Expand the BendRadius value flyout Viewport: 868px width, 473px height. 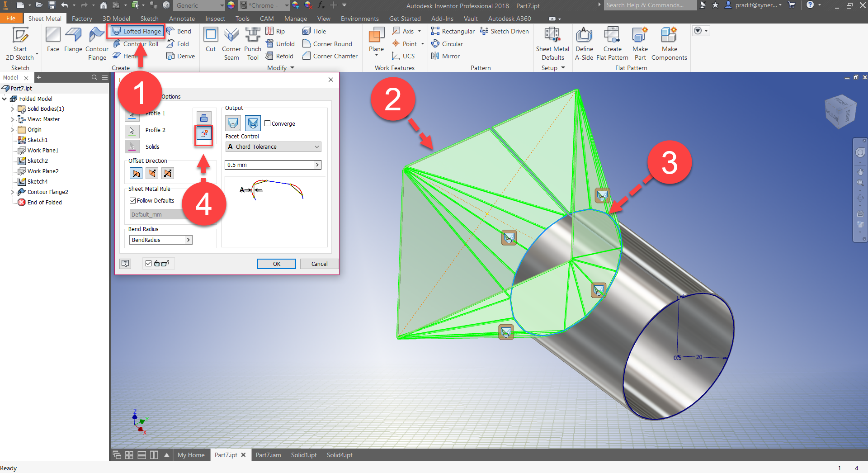click(x=189, y=240)
